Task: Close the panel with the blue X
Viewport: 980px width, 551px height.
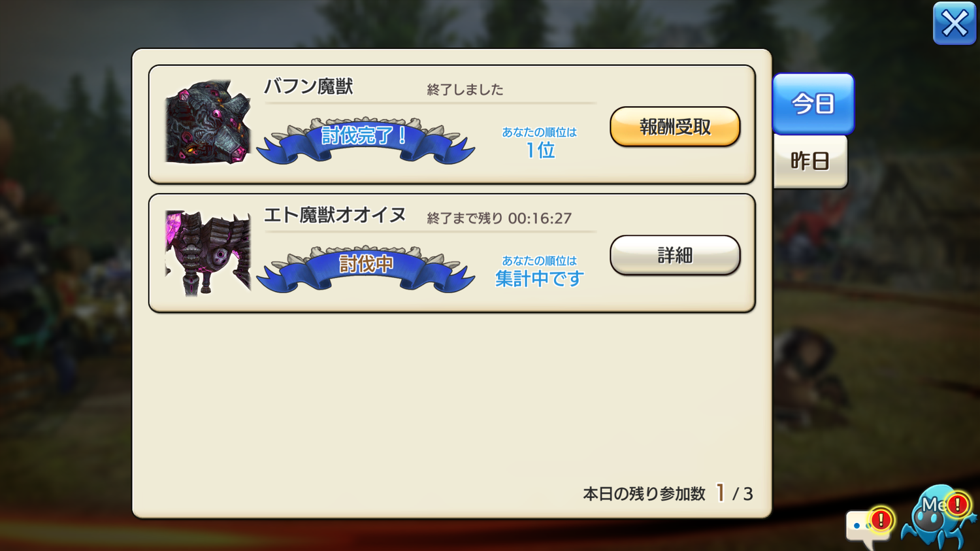Action: tap(954, 24)
